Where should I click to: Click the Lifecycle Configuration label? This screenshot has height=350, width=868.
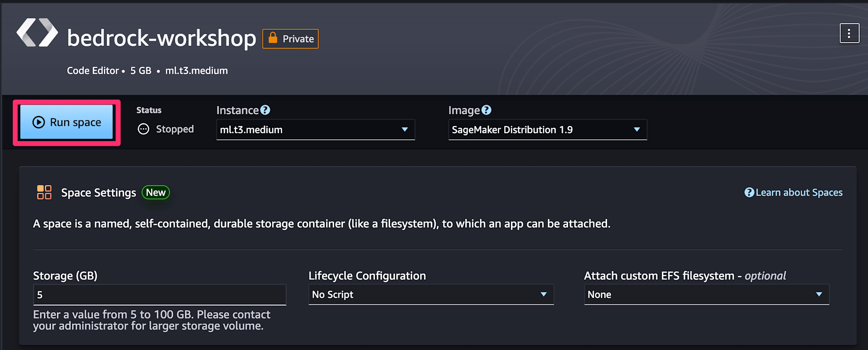coord(367,276)
